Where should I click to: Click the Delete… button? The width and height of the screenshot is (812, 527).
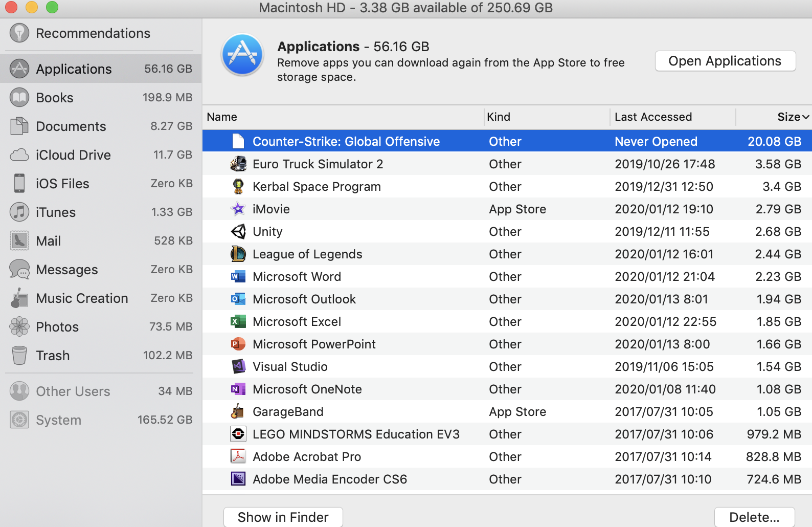755,517
